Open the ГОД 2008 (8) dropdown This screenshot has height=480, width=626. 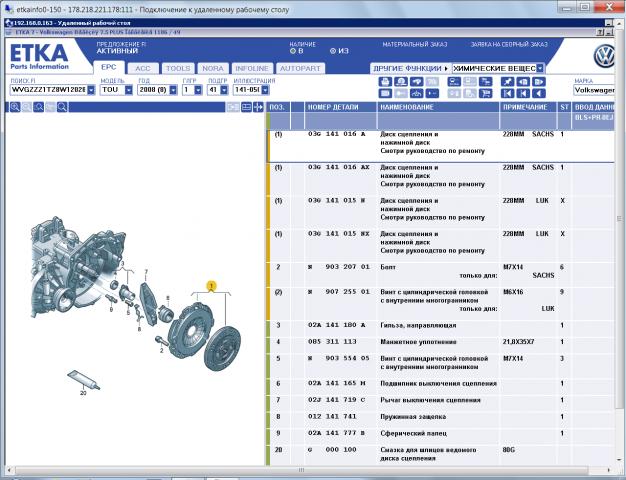pos(173,90)
